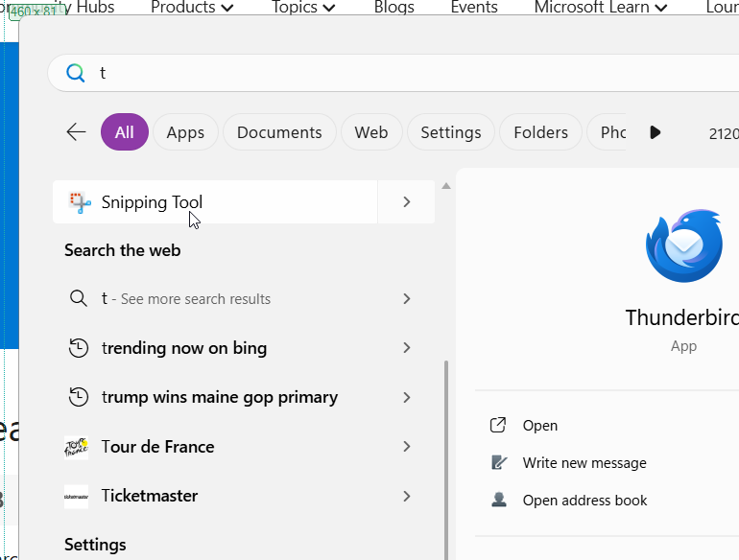
Task: Click the Ticketmaster logo thumbnail
Action: point(77,497)
